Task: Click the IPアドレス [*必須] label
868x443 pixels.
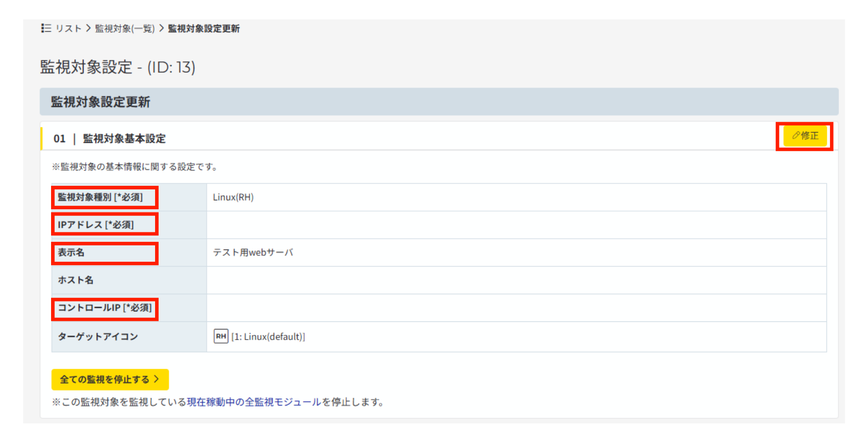Action: pos(95,225)
